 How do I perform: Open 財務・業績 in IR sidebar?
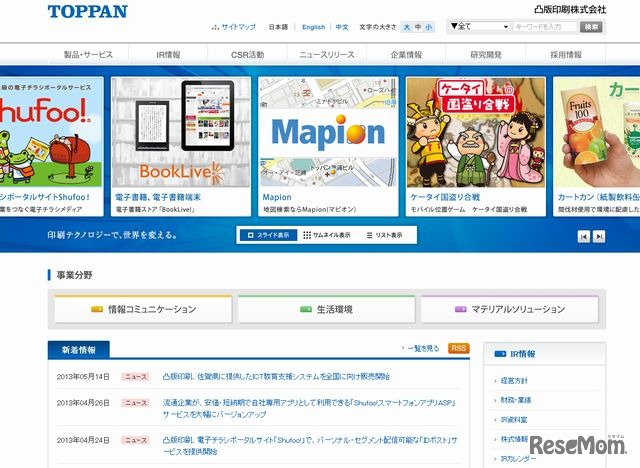tap(516, 400)
